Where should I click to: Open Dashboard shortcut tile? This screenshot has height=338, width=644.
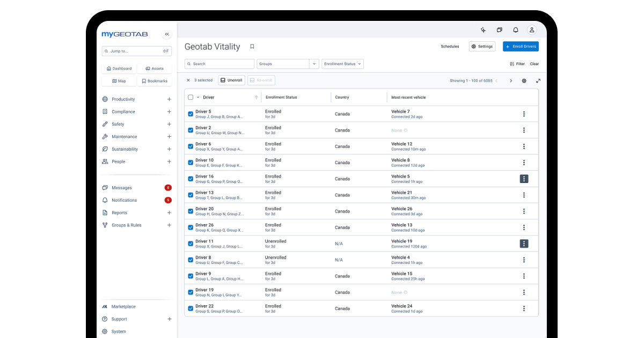click(x=119, y=69)
